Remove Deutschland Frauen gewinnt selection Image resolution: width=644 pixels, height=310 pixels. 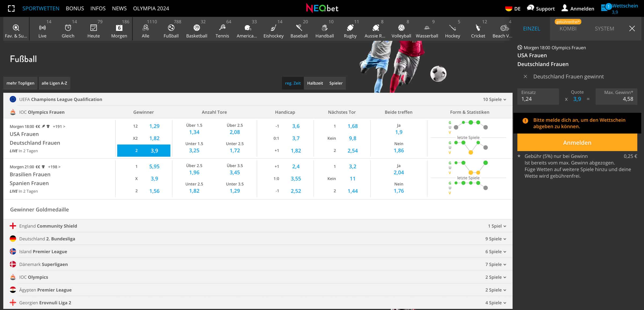click(x=525, y=76)
